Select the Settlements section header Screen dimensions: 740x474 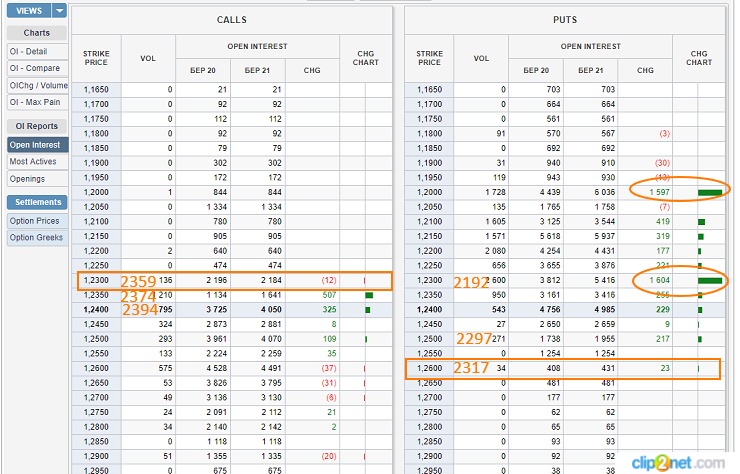(37, 202)
